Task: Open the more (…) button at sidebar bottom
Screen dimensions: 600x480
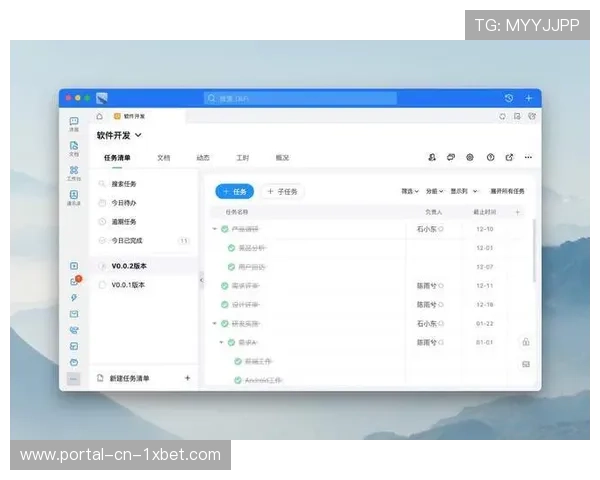Action: point(73,379)
